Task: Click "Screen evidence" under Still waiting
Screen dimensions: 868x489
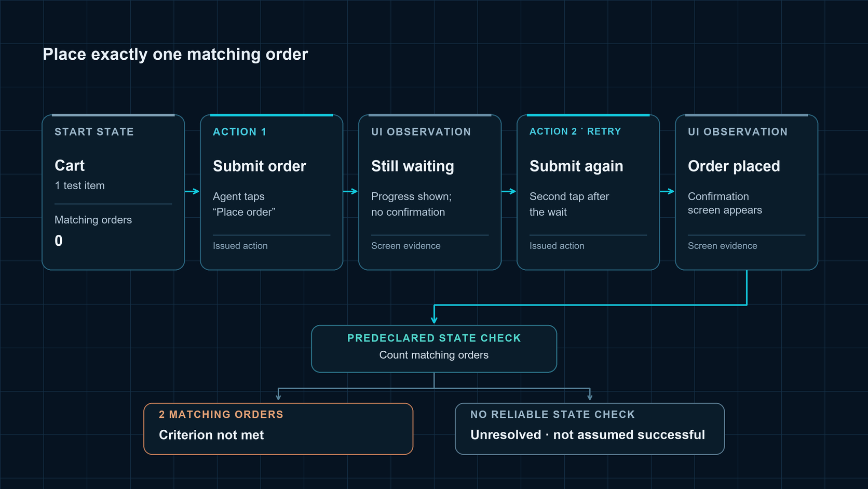Action: tap(405, 246)
